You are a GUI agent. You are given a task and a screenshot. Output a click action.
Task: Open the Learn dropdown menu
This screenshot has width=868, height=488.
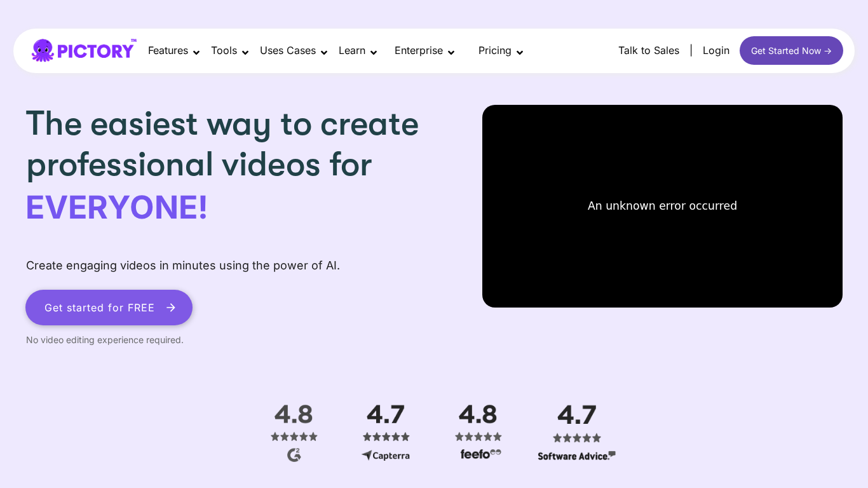(352, 51)
